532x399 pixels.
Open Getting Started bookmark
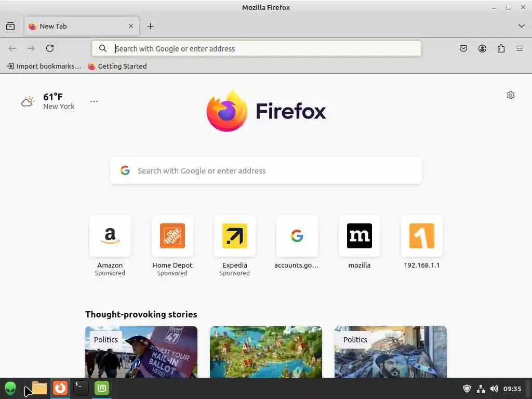tap(117, 66)
